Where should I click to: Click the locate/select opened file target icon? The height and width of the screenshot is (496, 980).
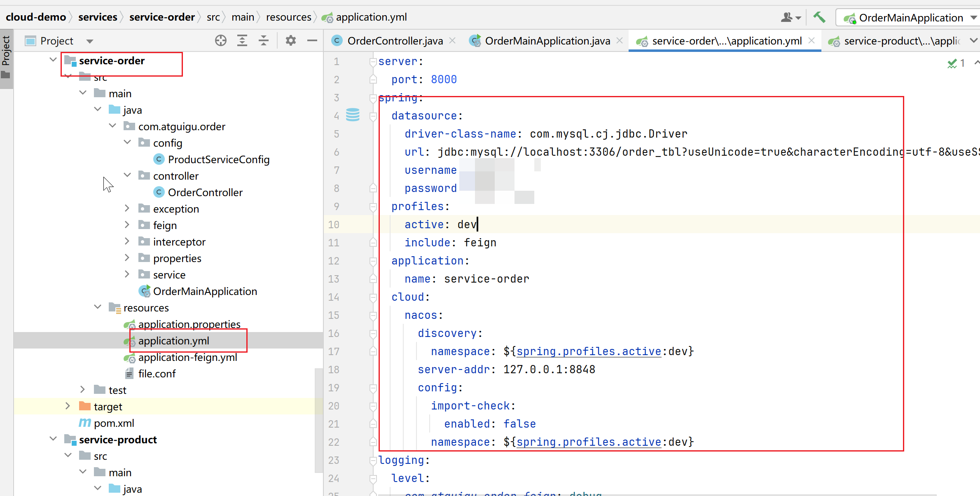click(221, 40)
